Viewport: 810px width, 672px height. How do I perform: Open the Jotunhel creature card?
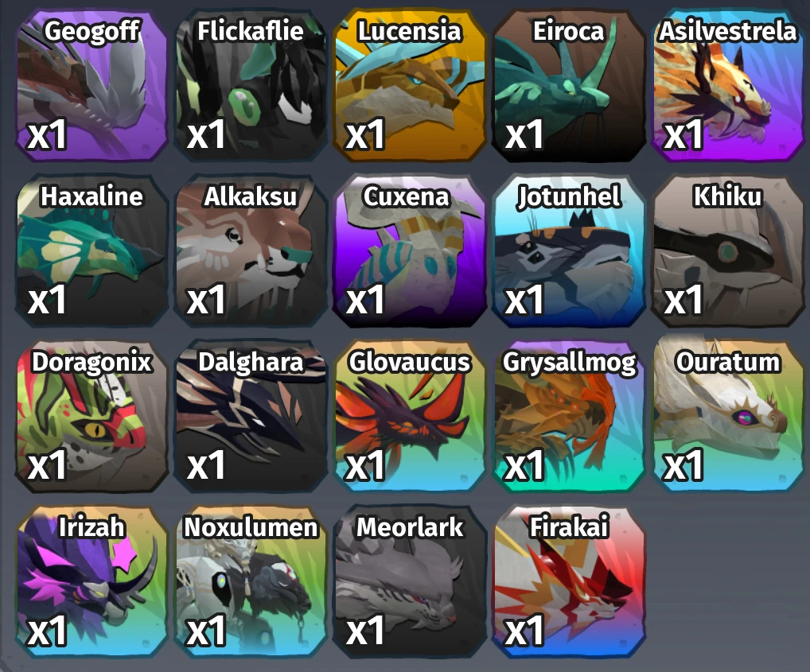569,251
